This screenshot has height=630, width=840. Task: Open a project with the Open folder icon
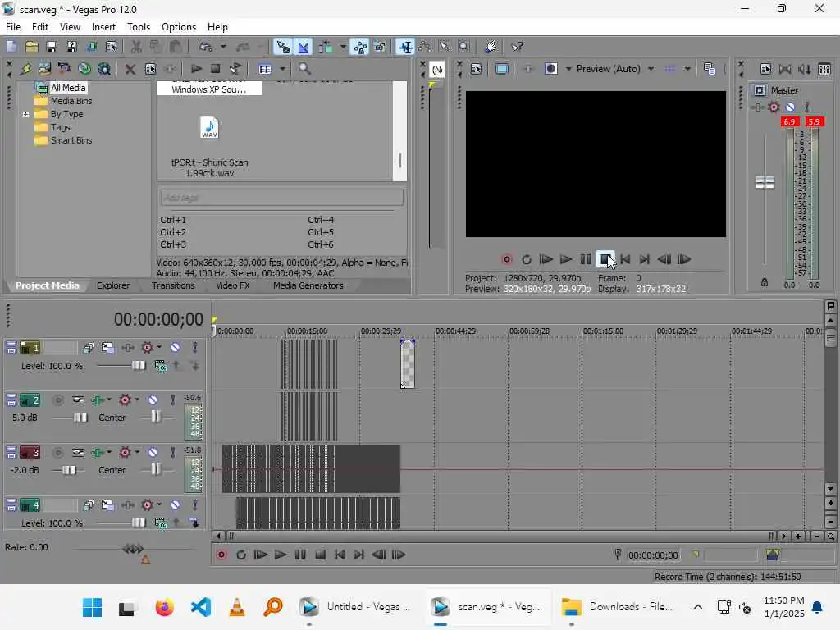coord(32,47)
